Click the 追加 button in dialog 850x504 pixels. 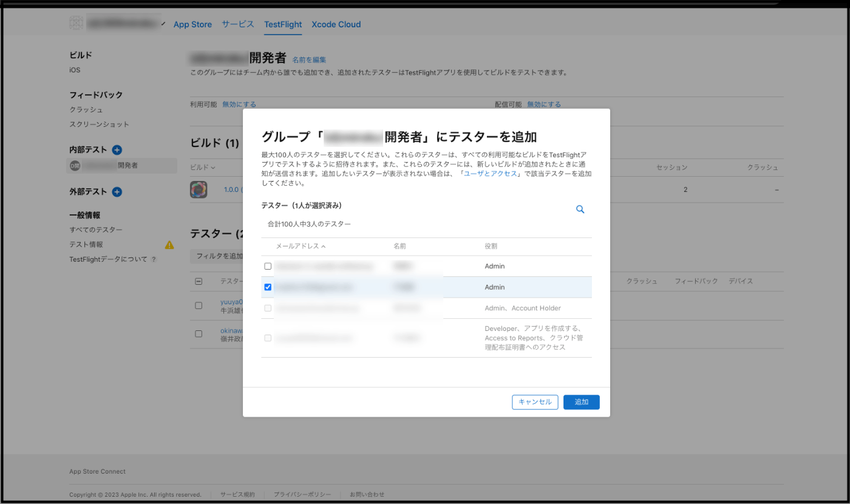(581, 402)
